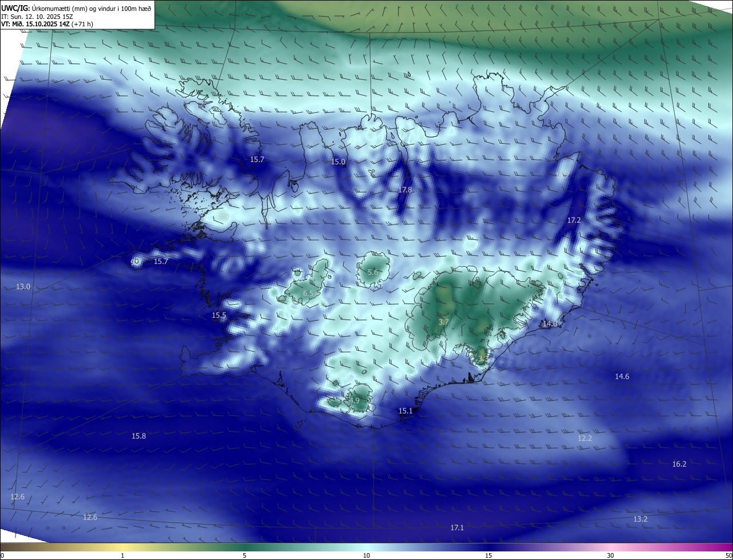
Task: Select the 6.5 value on the glacier
Action: pyautogui.click(x=308, y=293)
